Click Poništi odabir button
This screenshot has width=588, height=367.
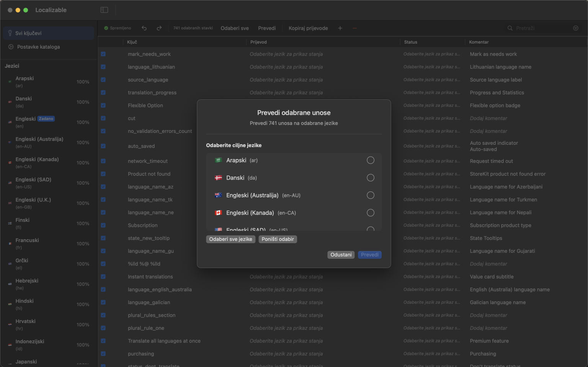[278, 239]
